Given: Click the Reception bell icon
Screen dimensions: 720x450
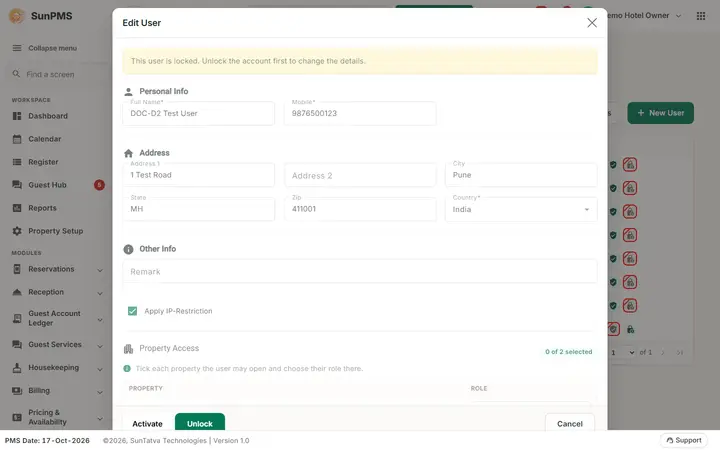Looking at the screenshot, I should click(17, 292).
